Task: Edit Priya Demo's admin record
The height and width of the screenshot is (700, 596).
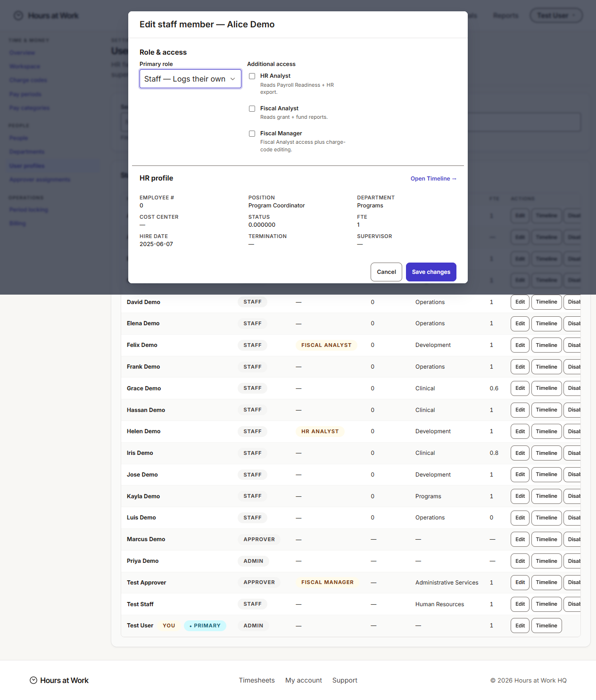Action: click(520, 561)
